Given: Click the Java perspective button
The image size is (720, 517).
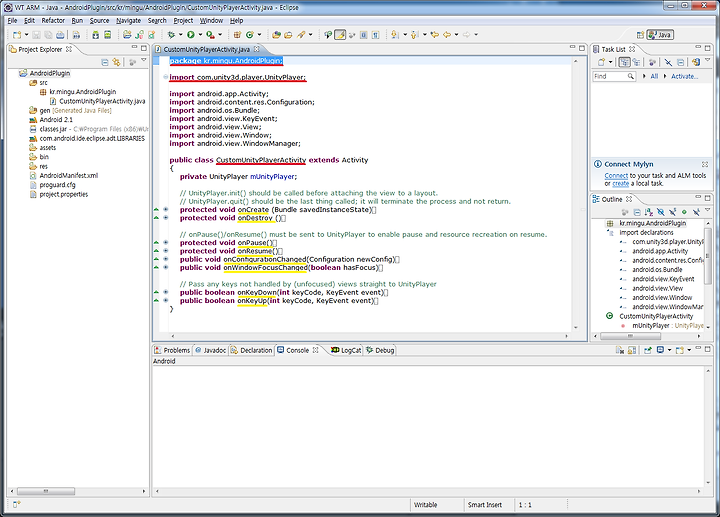Looking at the screenshot, I should click(x=660, y=35).
